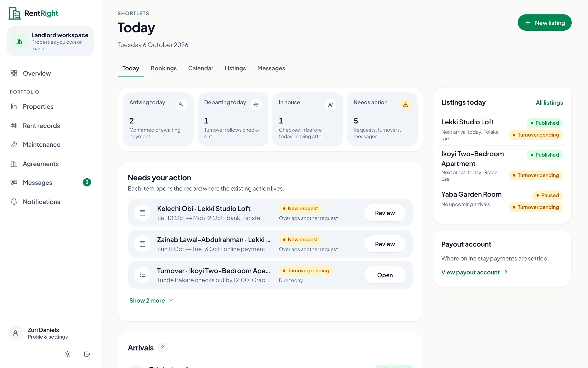588x368 pixels.
Task: Review the Kelechi Obi request
Action: [x=385, y=213]
